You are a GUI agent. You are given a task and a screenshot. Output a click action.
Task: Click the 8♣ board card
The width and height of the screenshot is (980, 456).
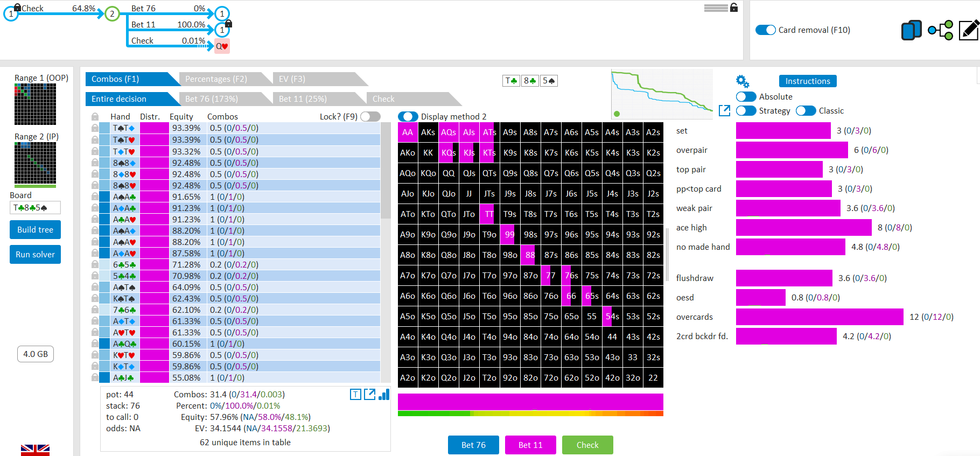tap(530, 81)
